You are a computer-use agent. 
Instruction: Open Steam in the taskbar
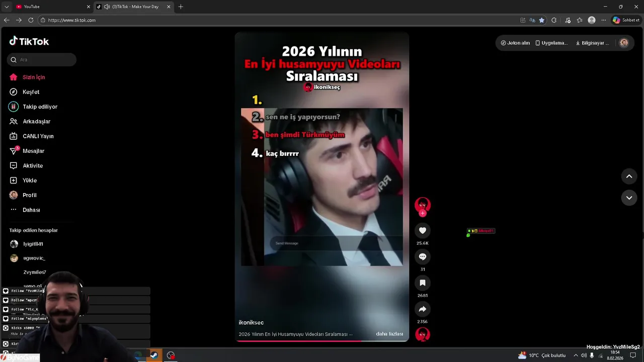point(154,355)
